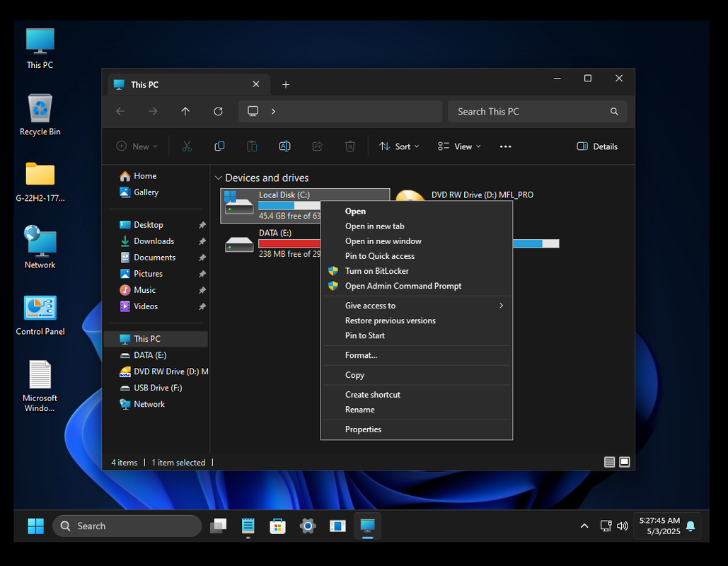The height and width of the screenshot is (566, 728).
Task: Open the See more ellipsis menu
Action: [506, 146]
